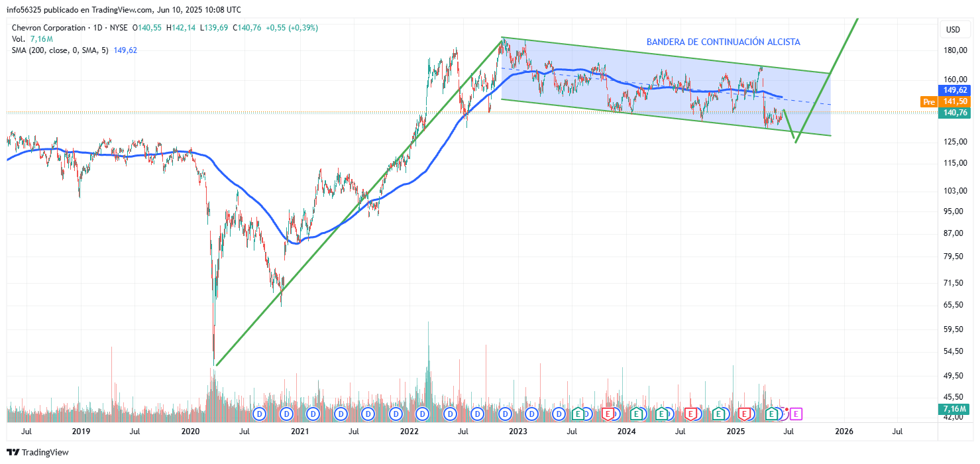Click the SMA (200, close, 0, SMA, 5) legend
The image size is (980, 464).
60,50
